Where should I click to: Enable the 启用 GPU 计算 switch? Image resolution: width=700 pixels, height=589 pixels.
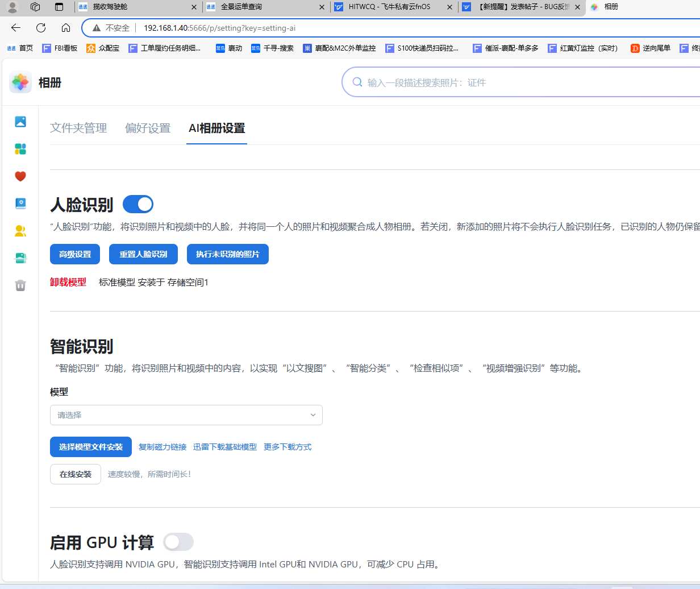click(178, 542)
